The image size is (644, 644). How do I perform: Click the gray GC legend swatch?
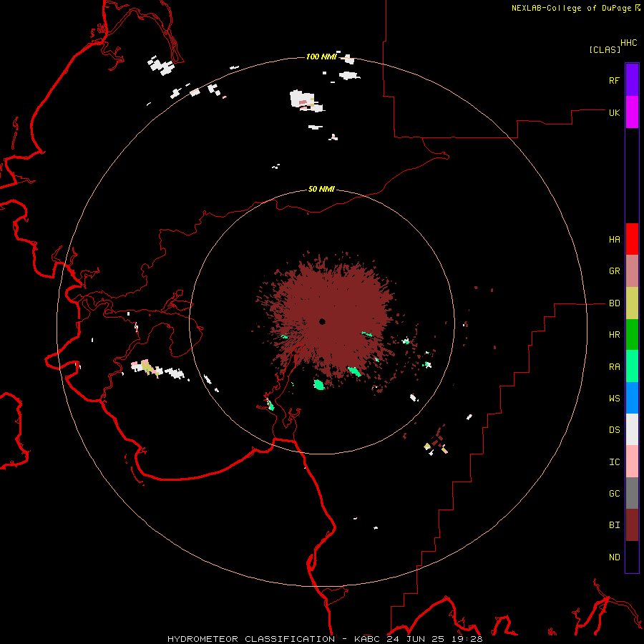[632, 493]
